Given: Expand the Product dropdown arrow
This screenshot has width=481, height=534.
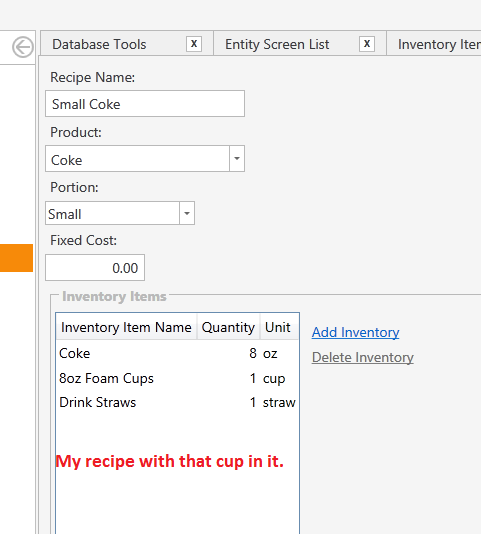Looking at the screenshot, I should click(x=237, y=159).
